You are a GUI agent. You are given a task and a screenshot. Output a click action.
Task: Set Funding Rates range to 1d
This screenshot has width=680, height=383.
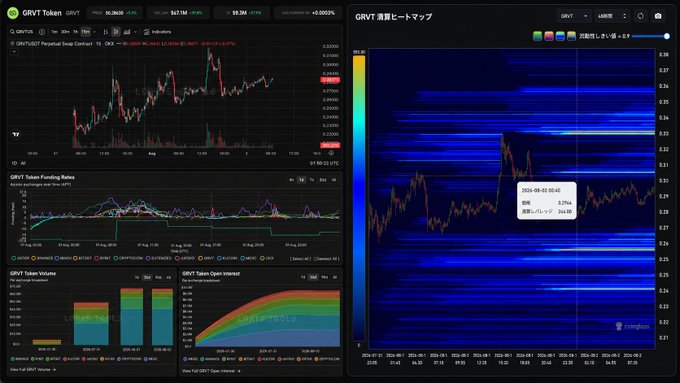click(x=301, y=180)
